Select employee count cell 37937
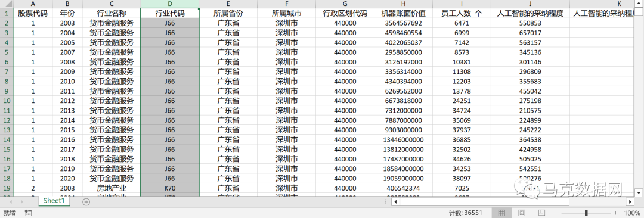 pyautogui.click(x=462, y=130)
